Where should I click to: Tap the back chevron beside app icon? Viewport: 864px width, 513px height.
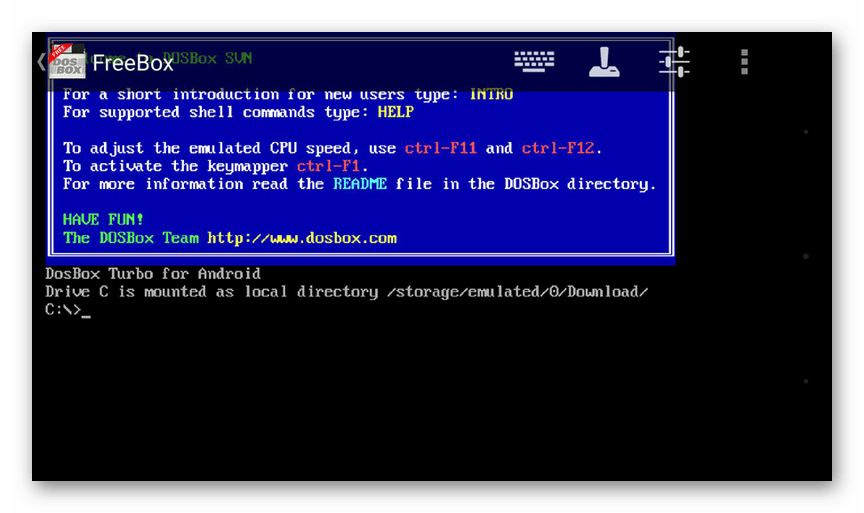[41, 61]
